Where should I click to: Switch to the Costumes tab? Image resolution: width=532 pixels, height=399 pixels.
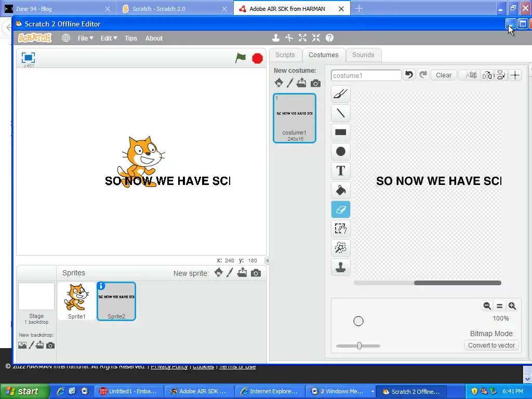[x=323, y=55]
